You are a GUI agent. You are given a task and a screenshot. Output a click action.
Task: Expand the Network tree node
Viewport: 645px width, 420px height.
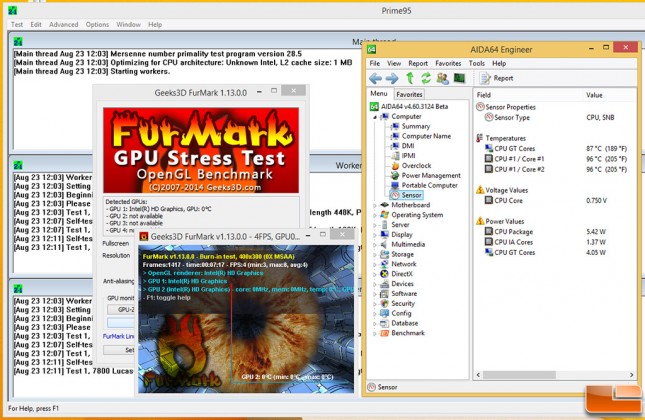375,265
